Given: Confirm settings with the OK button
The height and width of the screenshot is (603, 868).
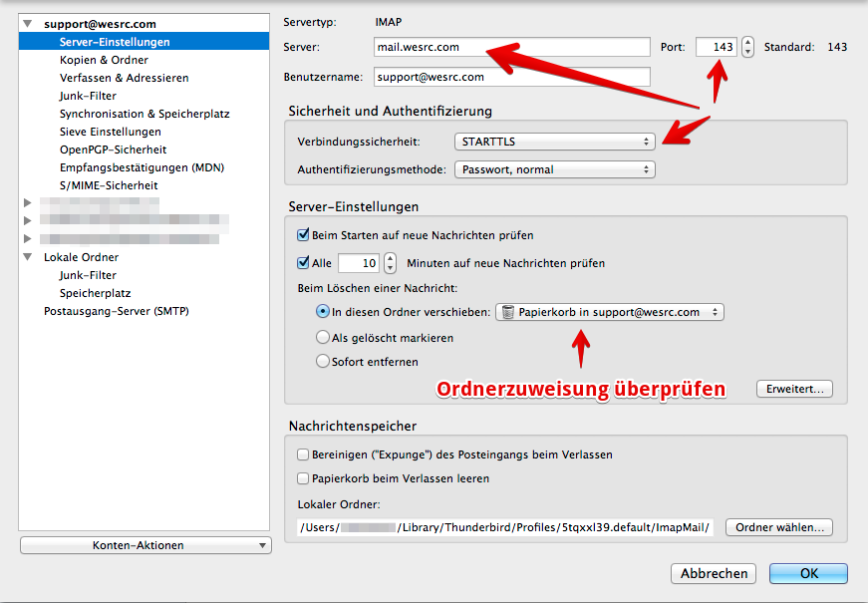Looking at the screenshot, I should (808, 574).
